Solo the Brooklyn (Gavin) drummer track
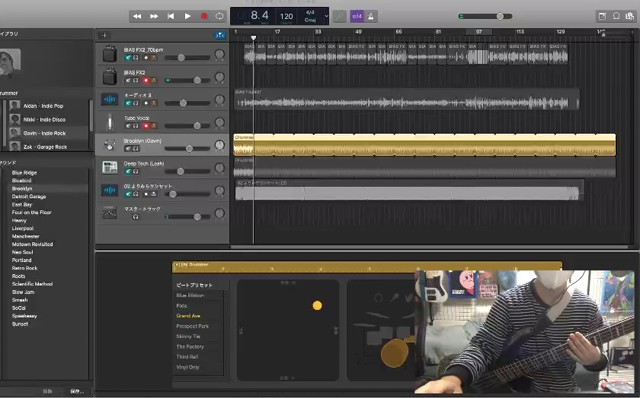The image size is (640, 398). coord(136,149)
